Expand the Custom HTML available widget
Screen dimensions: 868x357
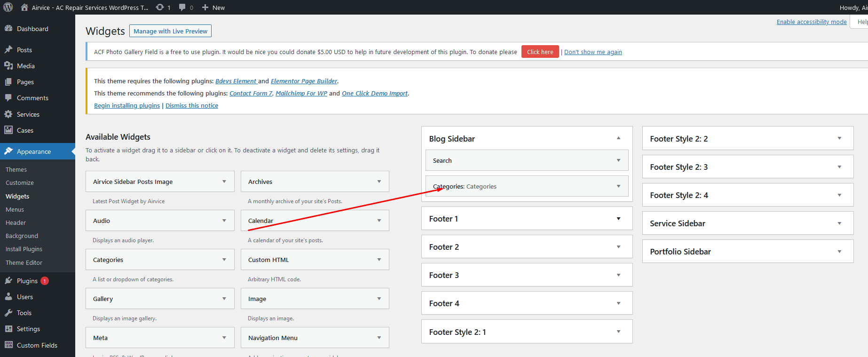click(379, 260)
